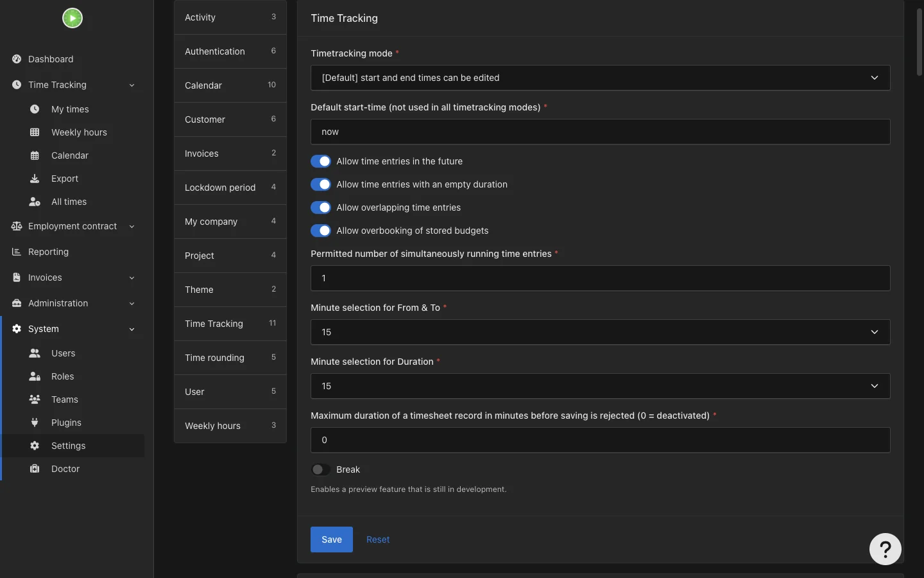This screenshot has width=924, height=578.
Task: Click the Time Tracking clock icon
Action: (17, 85)
